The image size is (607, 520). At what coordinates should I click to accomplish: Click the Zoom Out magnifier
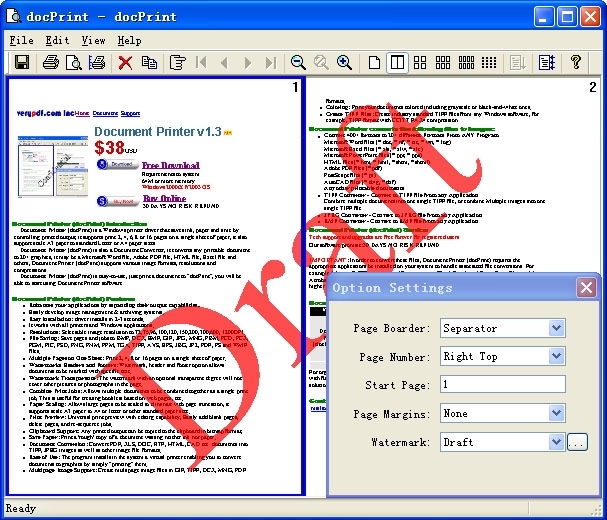point(298,62)
